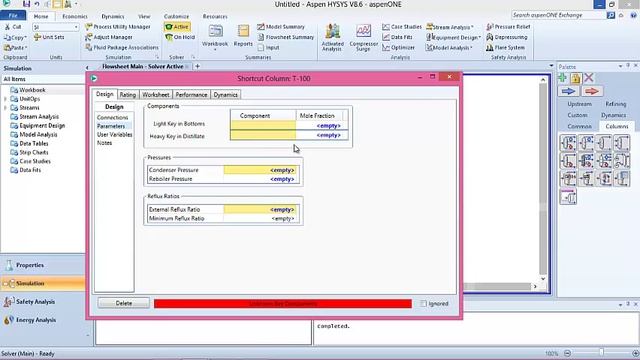Click the green run icon in dialog title
The width and height of the screenshot is (640, 360).
tap(94, 78)
